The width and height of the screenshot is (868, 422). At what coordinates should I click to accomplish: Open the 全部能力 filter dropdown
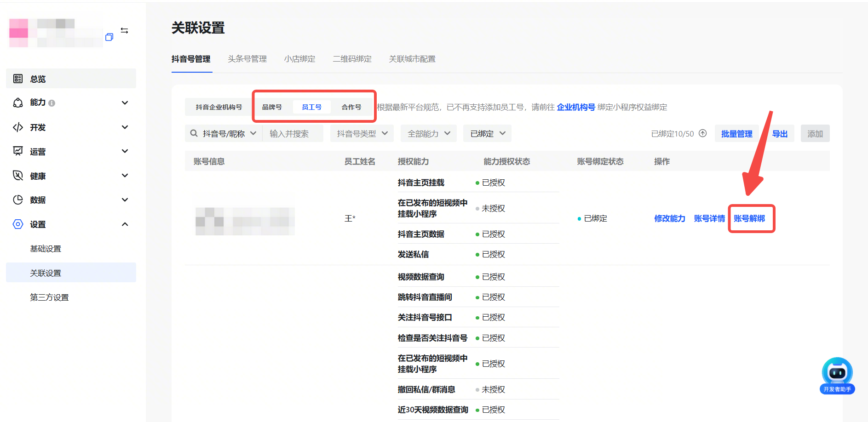click(428, 133)
